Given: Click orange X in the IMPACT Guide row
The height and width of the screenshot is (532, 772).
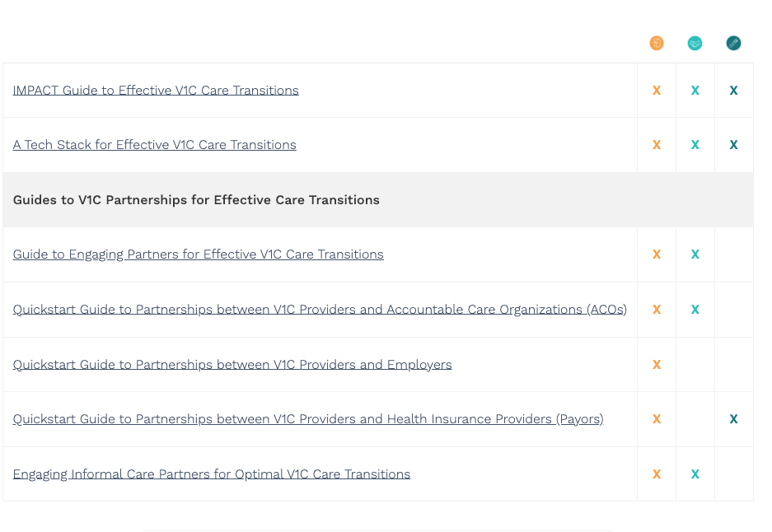Looking at the screenshot, I should [657, 91].
